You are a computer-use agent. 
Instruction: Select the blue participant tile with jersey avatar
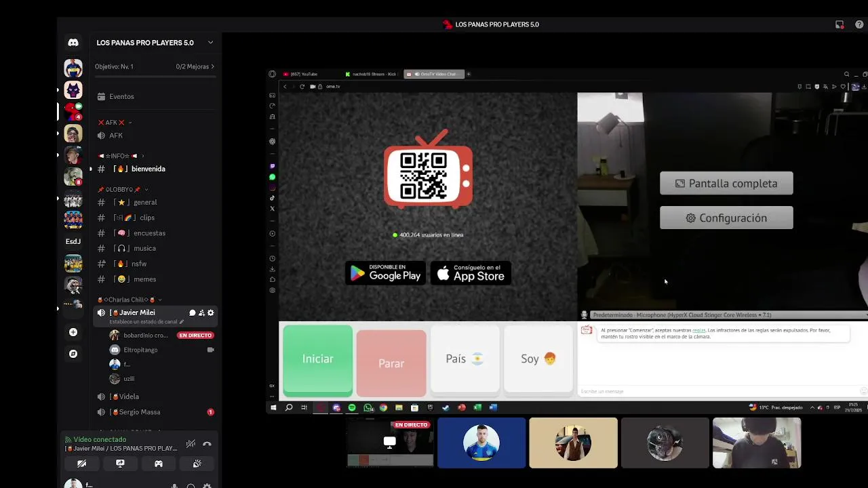(481, 443)
